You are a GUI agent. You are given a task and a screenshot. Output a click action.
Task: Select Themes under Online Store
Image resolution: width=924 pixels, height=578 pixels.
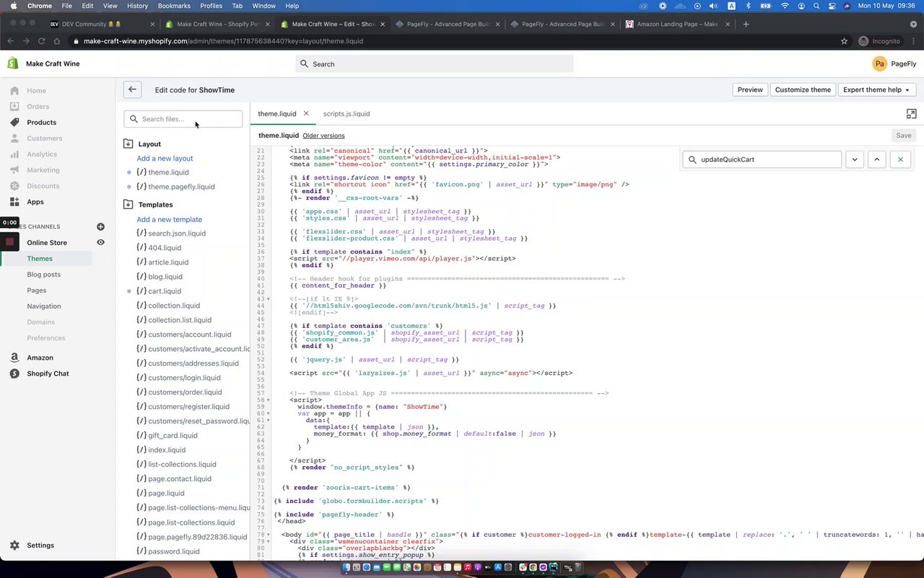40,259
